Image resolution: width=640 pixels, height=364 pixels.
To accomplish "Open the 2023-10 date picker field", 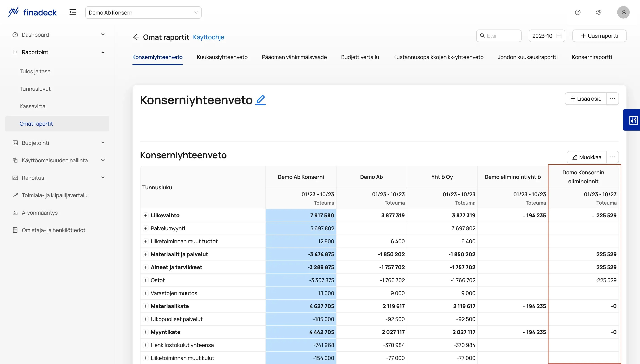I will (x=547, y=36).
